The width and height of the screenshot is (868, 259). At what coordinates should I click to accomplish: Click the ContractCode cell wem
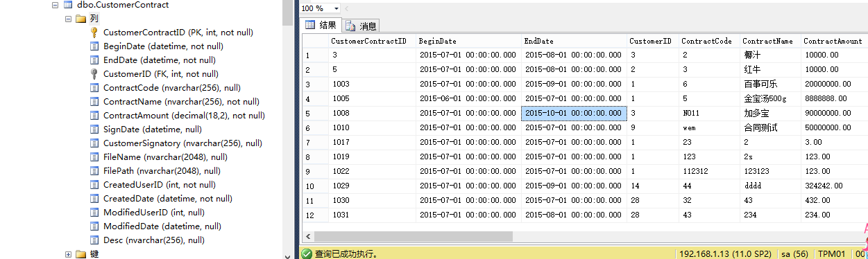coord(708,127)
